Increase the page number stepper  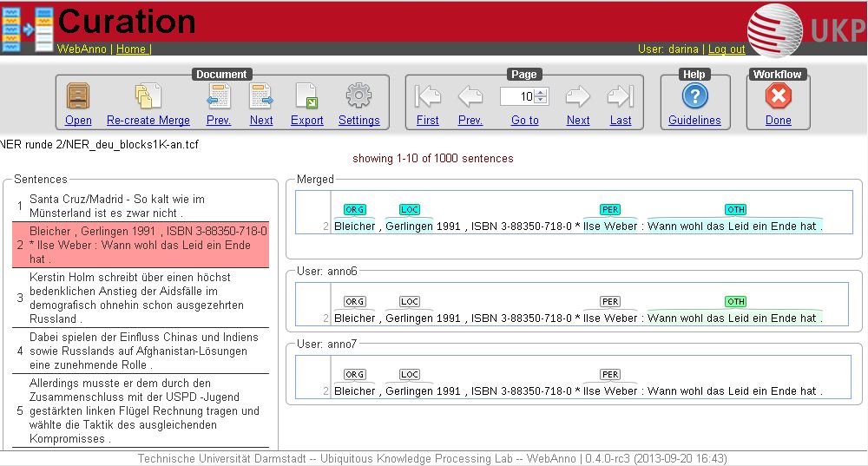pyautogui.click(x=541, y=93)
